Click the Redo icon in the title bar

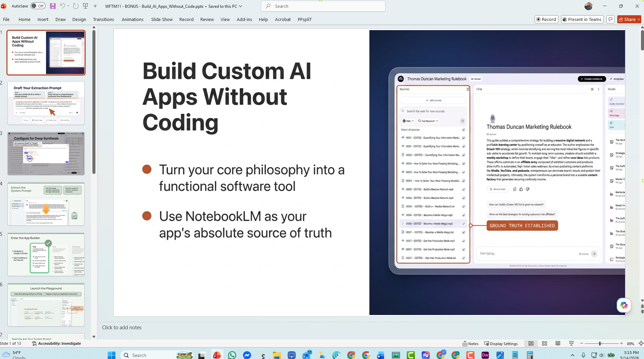click(76, 6)
